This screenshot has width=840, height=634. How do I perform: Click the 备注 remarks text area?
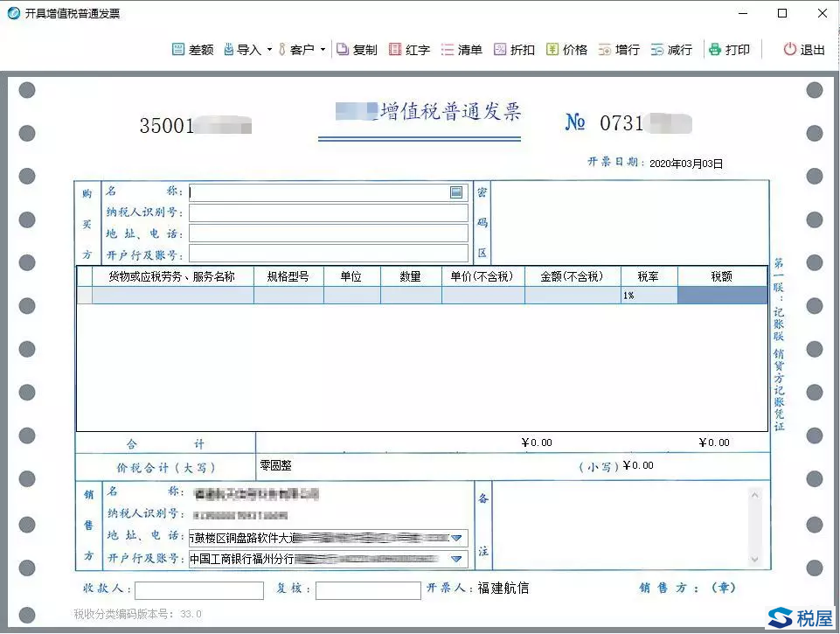620,526
